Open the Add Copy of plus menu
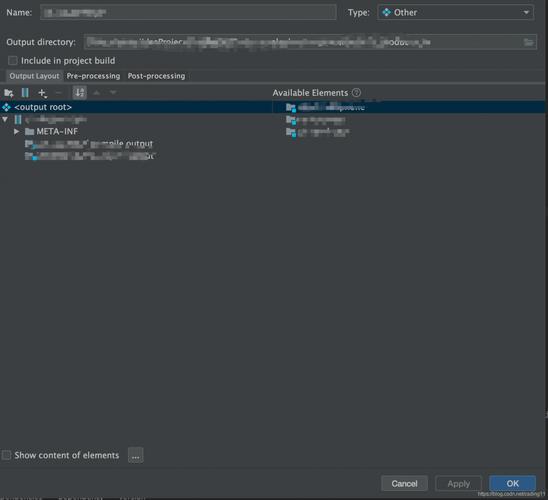Screen dimensions: 548x500 click(42, 93)
